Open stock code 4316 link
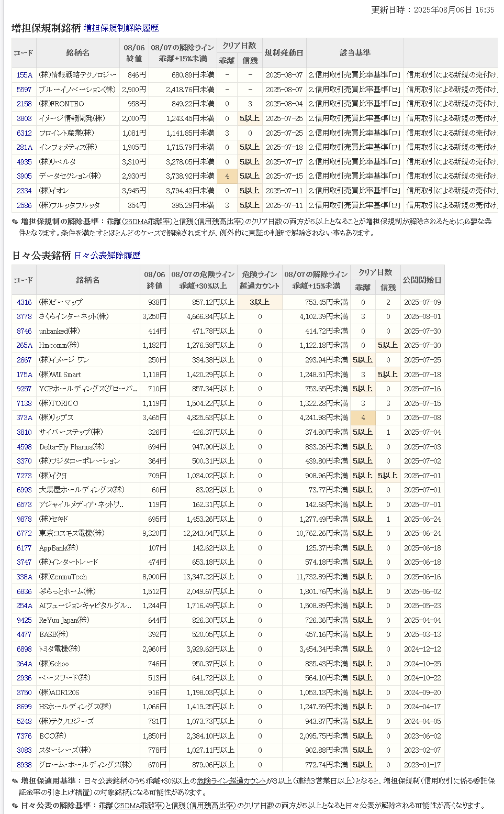Screen dimensions: 504x814 point(24,302)
